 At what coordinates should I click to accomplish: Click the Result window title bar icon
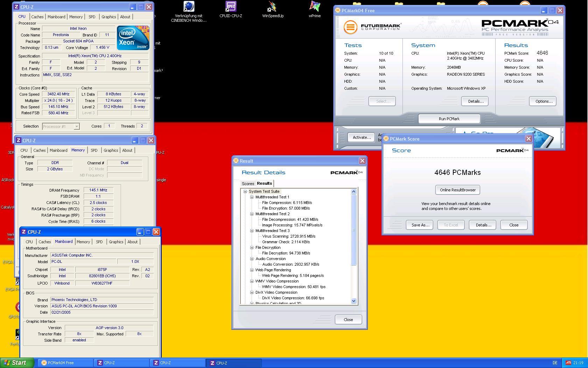point(236,161)
